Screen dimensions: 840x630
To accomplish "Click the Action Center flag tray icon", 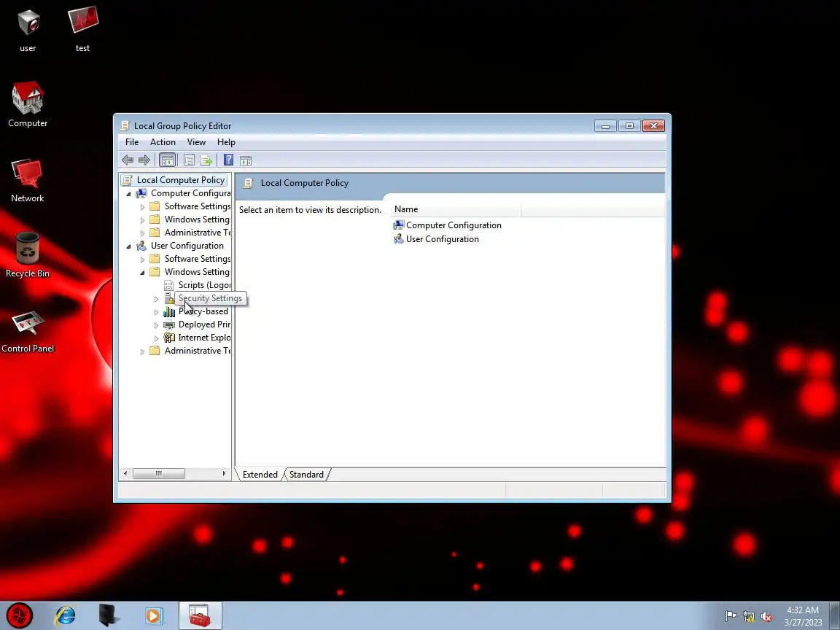I will (731, 616).
